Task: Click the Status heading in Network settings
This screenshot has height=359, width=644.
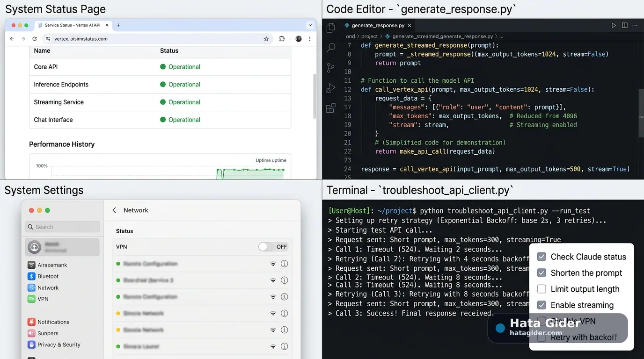Action: pyautogui.click(x=124, y=231)
